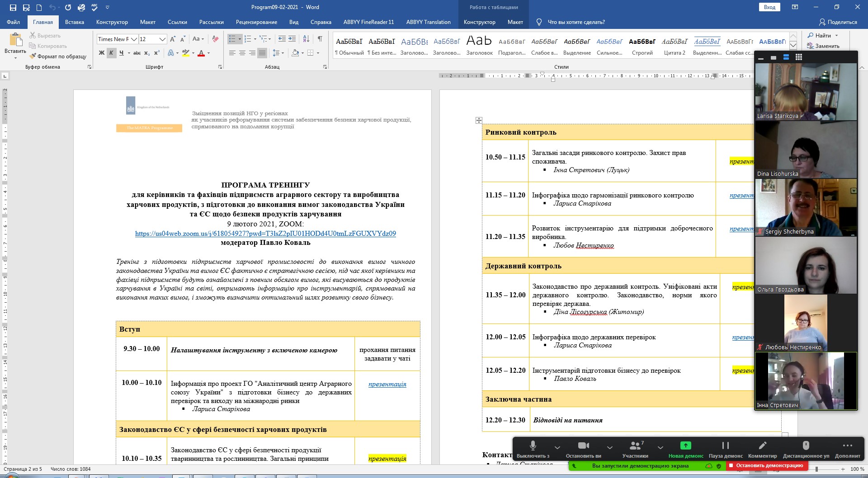Toggle strikethrough (abc) formatting
Screen dimensions: 868x478
[137, 53]
